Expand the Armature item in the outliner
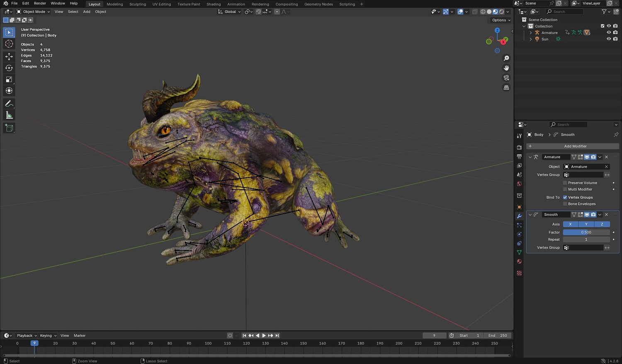 [x=531, y=33]
